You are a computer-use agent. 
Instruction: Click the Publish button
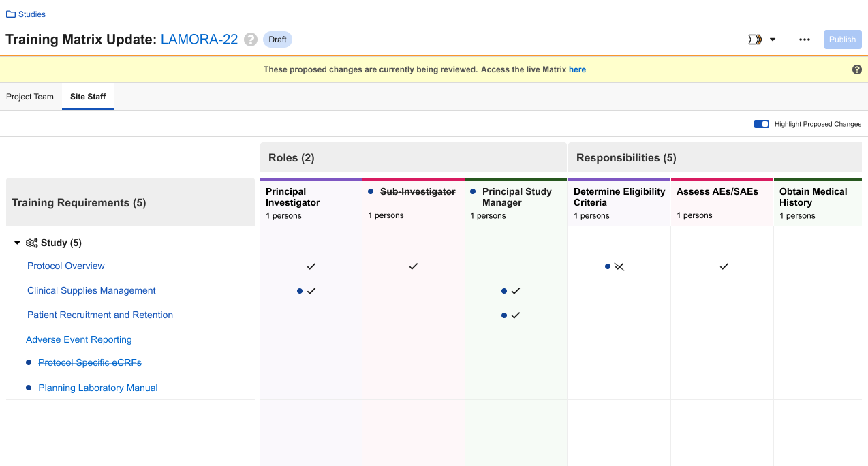842,40
